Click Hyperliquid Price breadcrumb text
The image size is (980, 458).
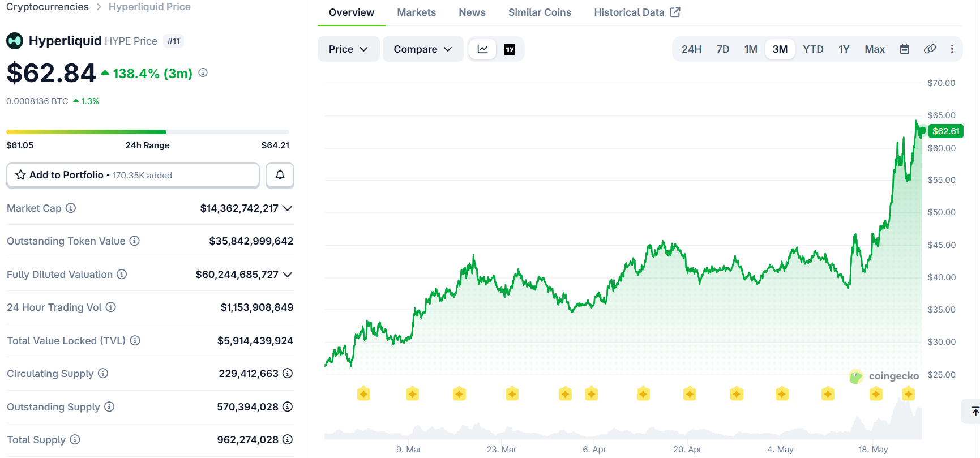tap(149, 7)
